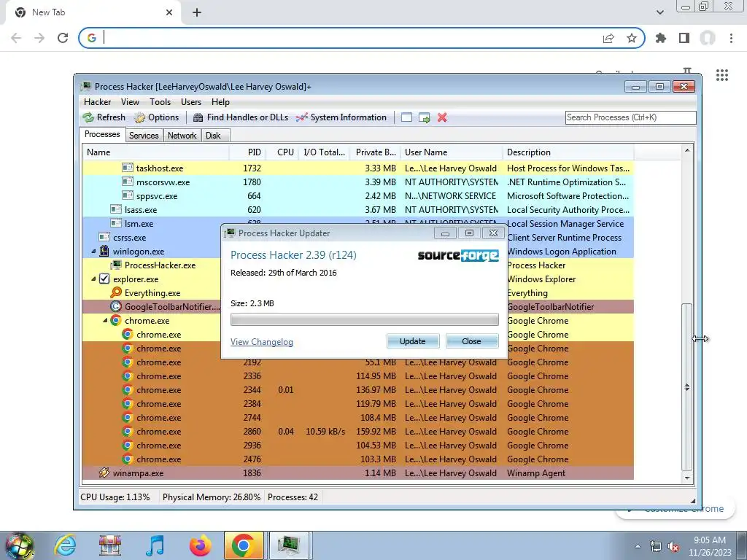Screen dimensions: 747x560
Task: Collapse the parent chrome.exe tree node
Action: coord(105,321)
